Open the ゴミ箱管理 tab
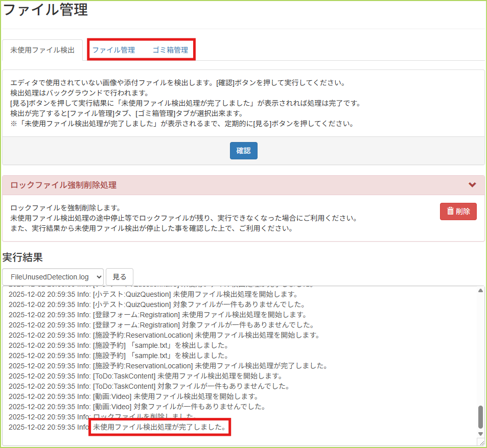This screenshot has width=487, height=448. tap(170, 50)
